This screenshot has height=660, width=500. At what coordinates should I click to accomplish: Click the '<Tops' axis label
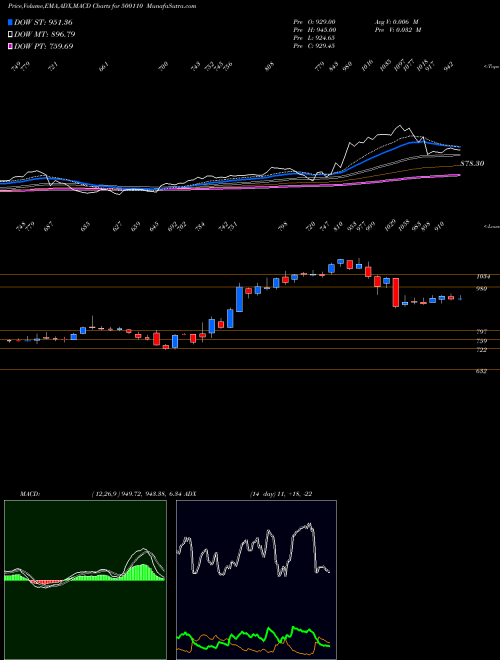tap(491, 67)
